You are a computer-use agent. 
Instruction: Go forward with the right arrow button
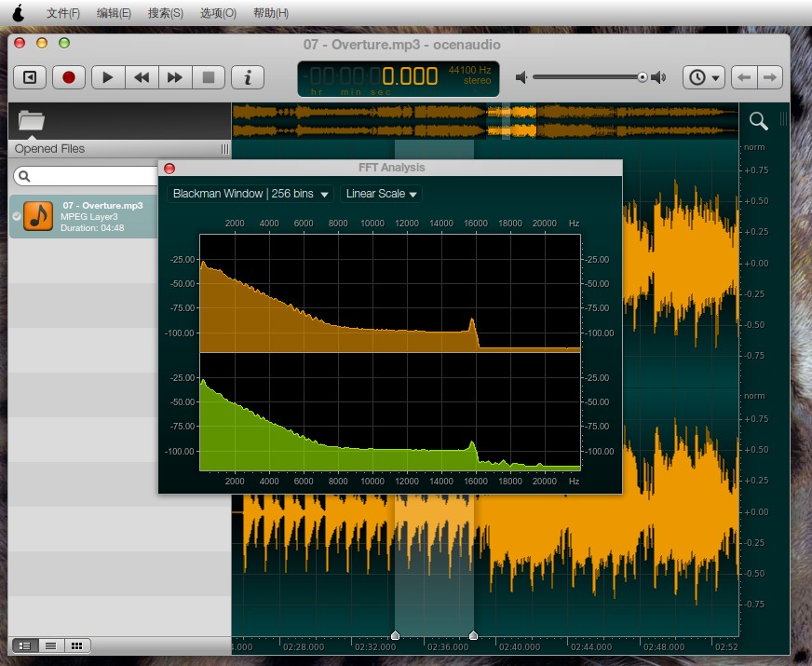click(770, 77)
